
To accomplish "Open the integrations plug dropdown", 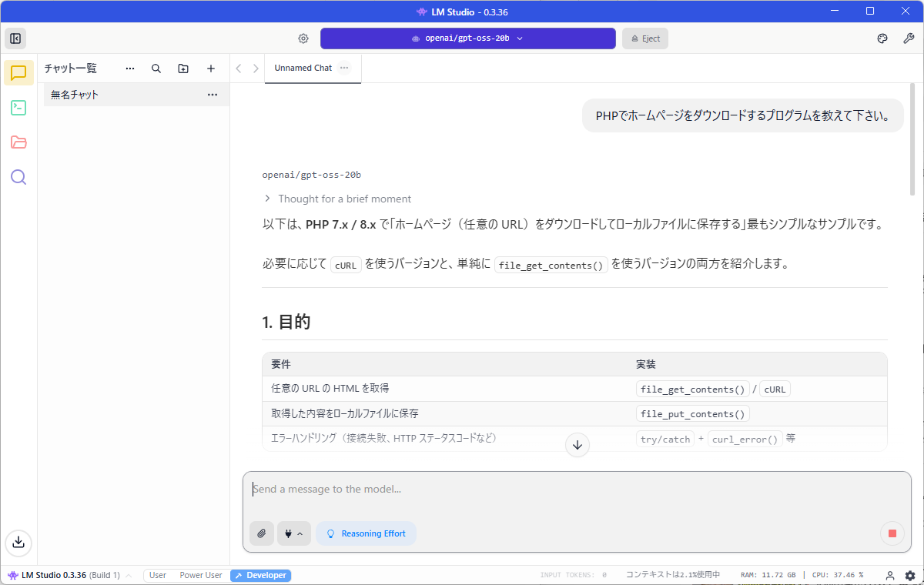I will coord(293,533).
